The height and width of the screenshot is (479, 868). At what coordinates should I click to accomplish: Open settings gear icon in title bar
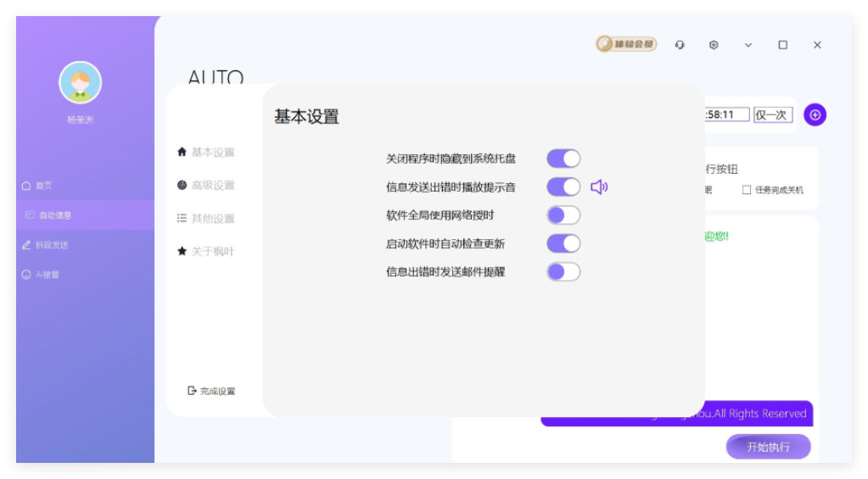pos(714,45)
